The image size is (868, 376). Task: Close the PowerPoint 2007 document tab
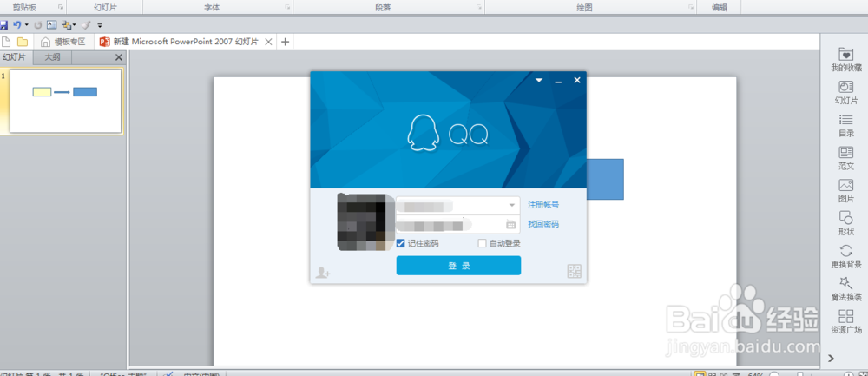click(x=268, y=42)
